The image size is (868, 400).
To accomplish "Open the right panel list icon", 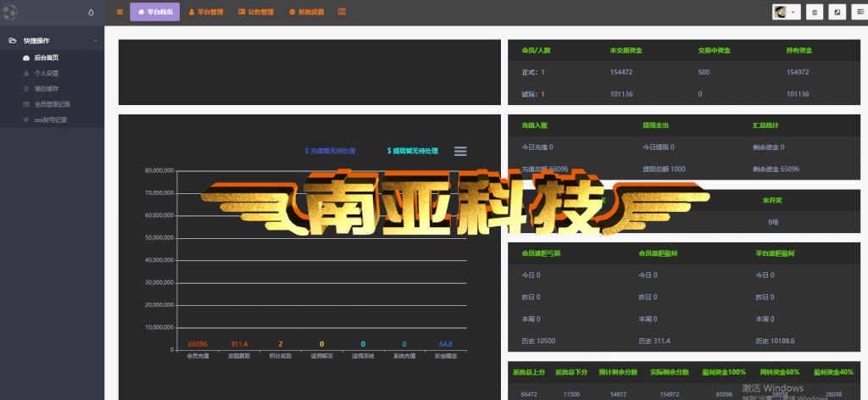I will click(860, 12).
